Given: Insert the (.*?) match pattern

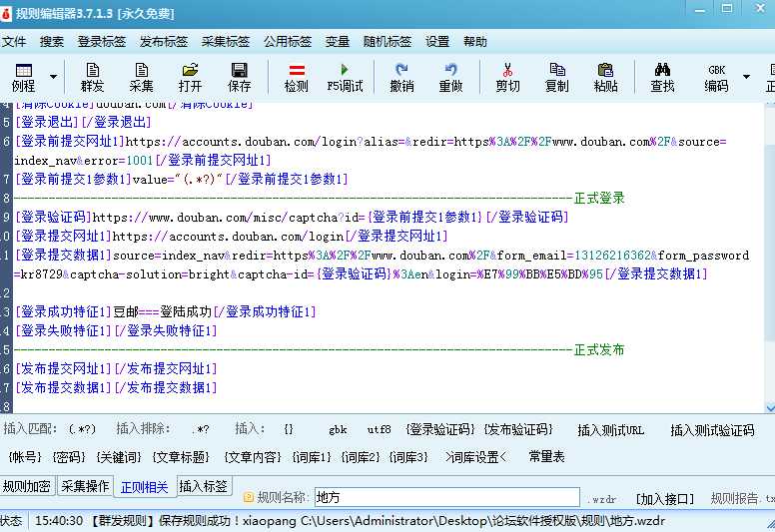Looking at the screenshot, I should (x=83, y=429).
